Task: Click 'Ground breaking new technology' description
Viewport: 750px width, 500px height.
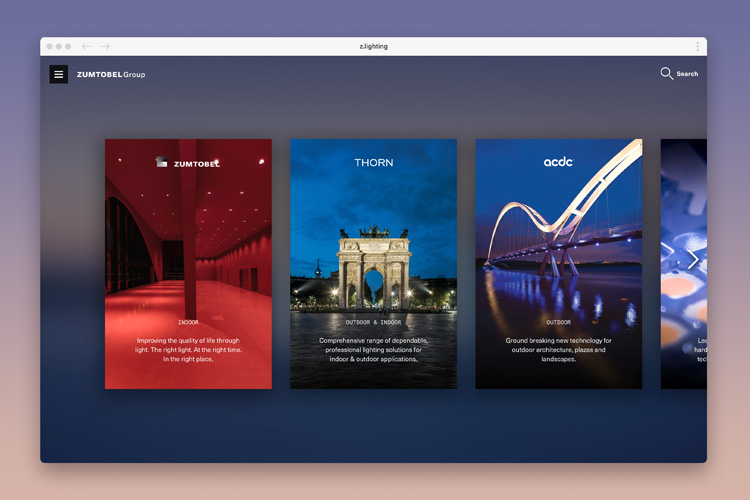Action: (559, 350)
